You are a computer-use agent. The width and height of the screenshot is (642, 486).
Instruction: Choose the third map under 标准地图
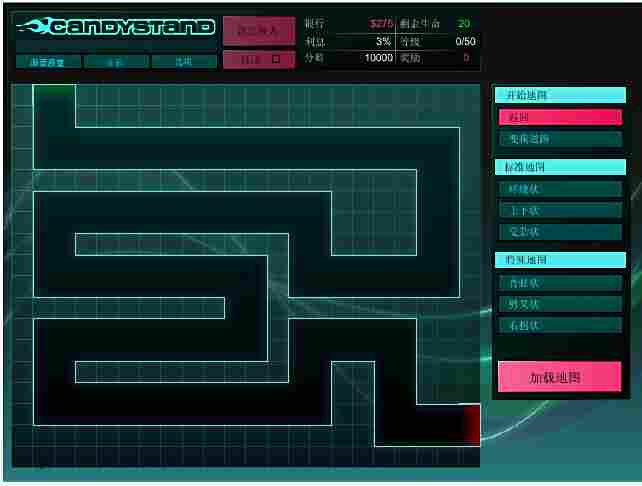[x=560, y=232]
